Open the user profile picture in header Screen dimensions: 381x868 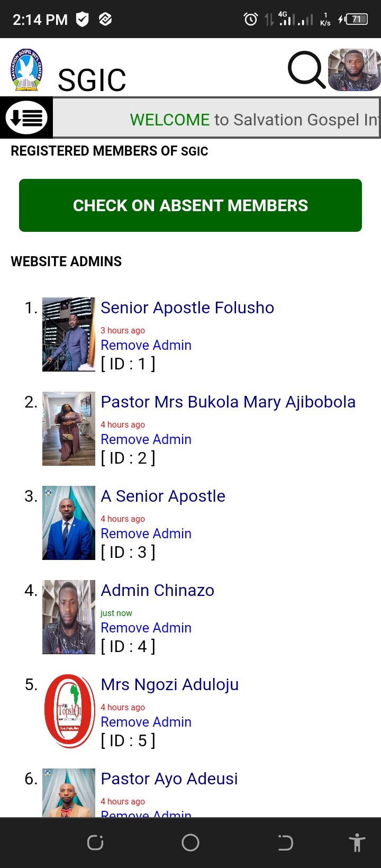[354, 70]
